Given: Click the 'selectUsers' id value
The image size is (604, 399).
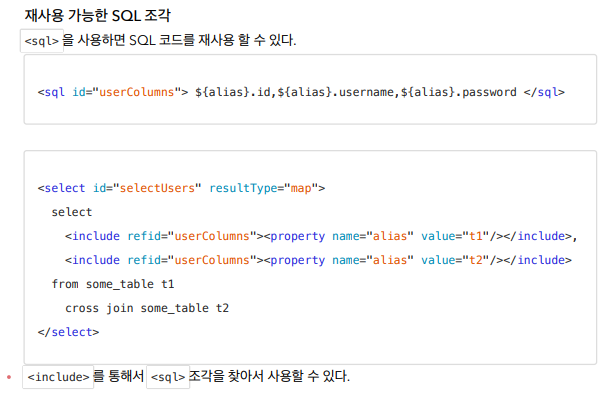Looking at the screenshot, I should pos(157,188).
